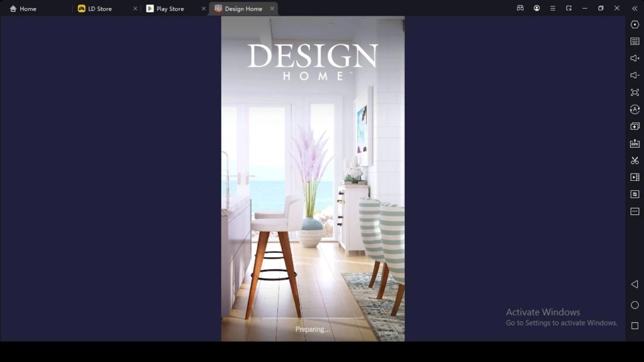Rotate the emulator screen

pos(635,109)
